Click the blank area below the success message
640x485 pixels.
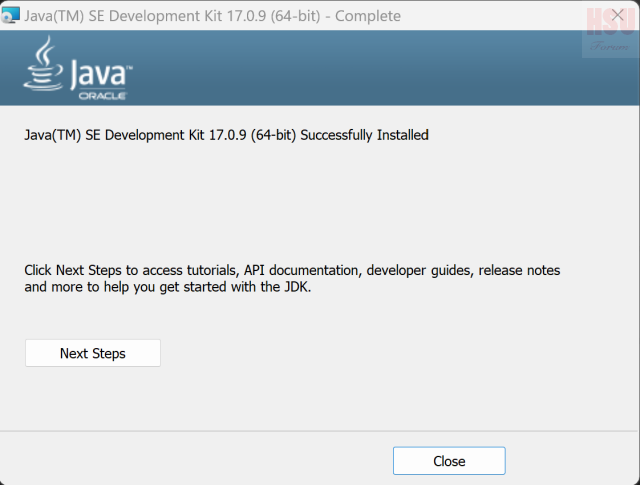click(x=320, y=200)
